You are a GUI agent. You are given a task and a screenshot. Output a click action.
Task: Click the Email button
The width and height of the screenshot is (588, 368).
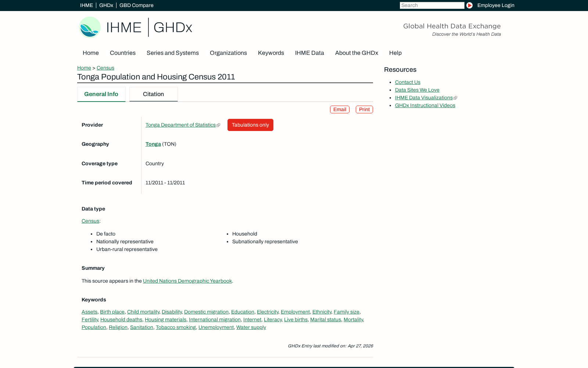point(340,109)
